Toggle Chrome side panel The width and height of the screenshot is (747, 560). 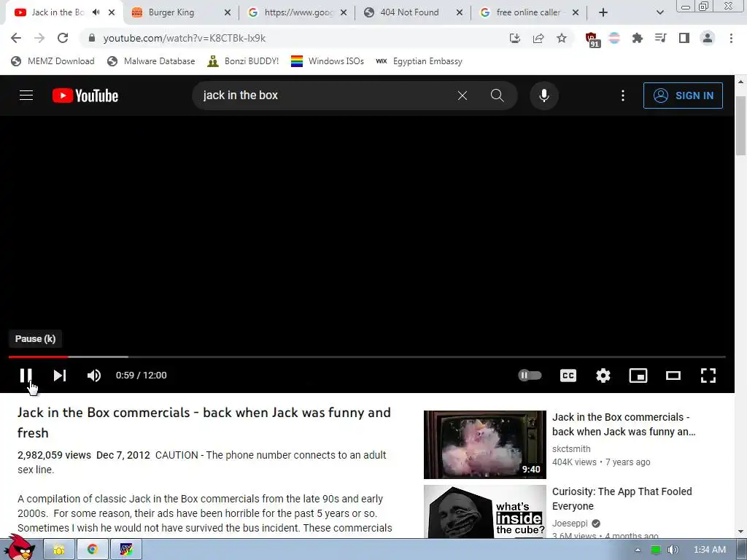point(684,38)
